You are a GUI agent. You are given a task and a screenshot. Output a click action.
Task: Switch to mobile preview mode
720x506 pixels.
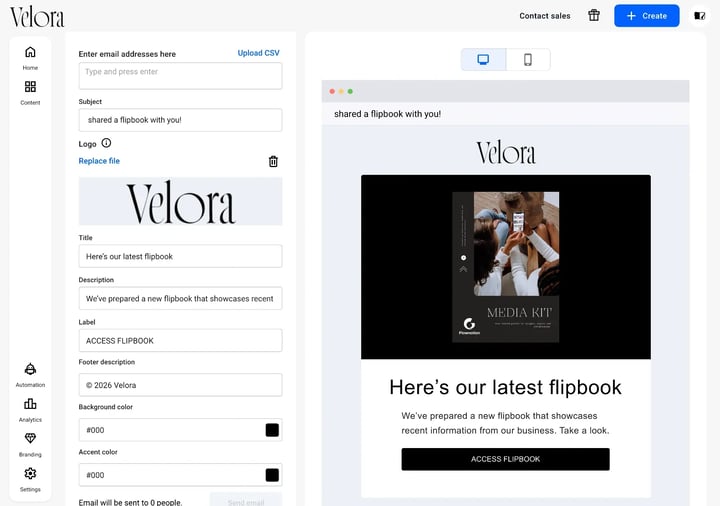coord(528,60)
